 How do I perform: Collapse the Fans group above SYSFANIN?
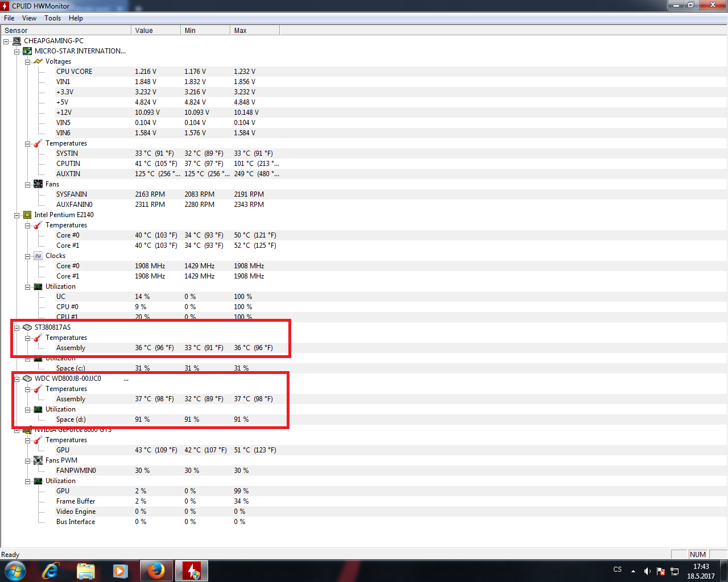coord(27,184)
